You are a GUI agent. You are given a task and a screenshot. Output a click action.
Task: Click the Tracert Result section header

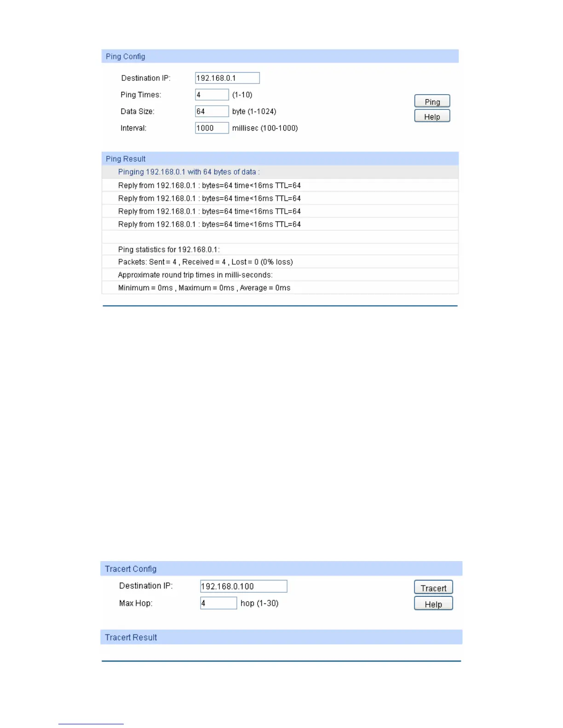(x=281, y=637)
